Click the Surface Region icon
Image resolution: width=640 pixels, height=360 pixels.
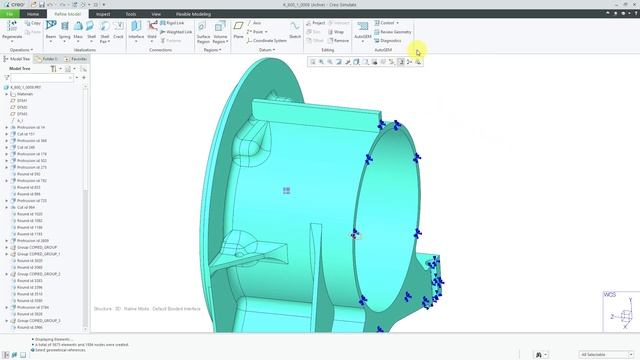pos(202,27)
